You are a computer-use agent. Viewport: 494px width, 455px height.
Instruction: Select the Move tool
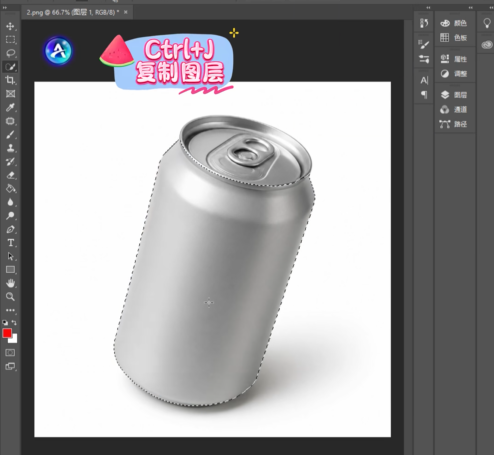coord(10,26)
